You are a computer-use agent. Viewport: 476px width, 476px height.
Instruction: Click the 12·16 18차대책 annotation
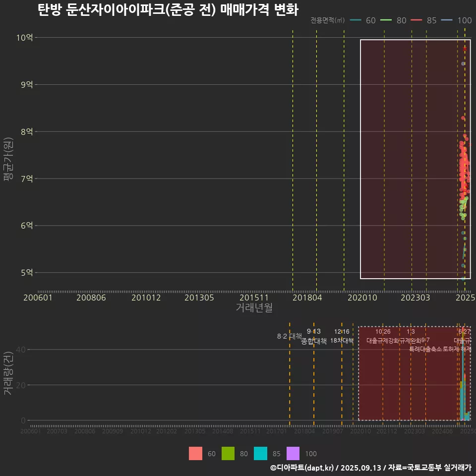(x=342, y=336)
